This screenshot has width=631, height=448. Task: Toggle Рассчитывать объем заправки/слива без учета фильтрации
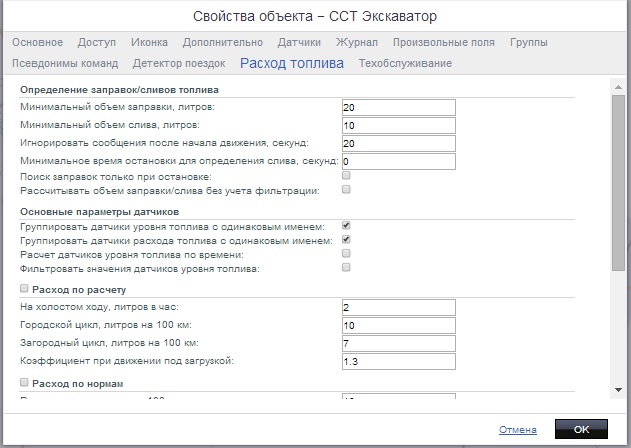(x=346, y=190)
